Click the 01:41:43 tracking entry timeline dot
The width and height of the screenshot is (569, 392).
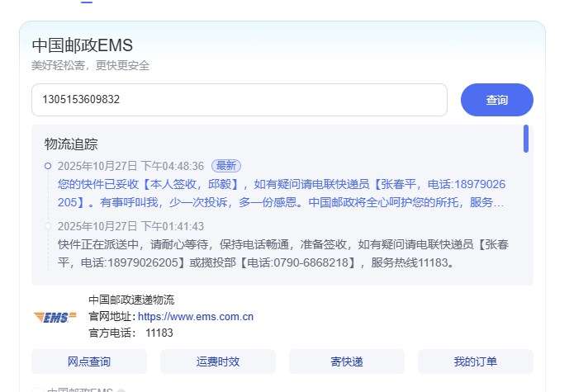pyautogui.click(x=48, y=226)
